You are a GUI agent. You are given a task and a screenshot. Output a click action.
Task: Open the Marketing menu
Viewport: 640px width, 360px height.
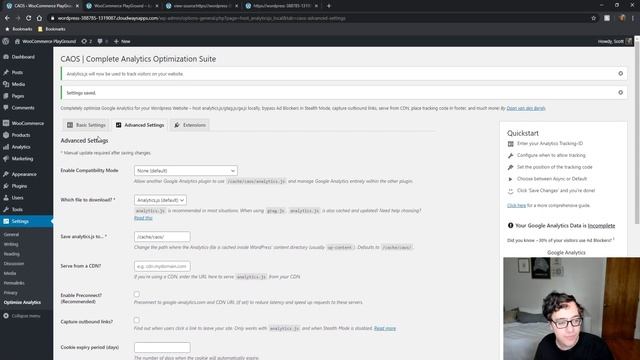pyautogui.click(x=22, y=158)
